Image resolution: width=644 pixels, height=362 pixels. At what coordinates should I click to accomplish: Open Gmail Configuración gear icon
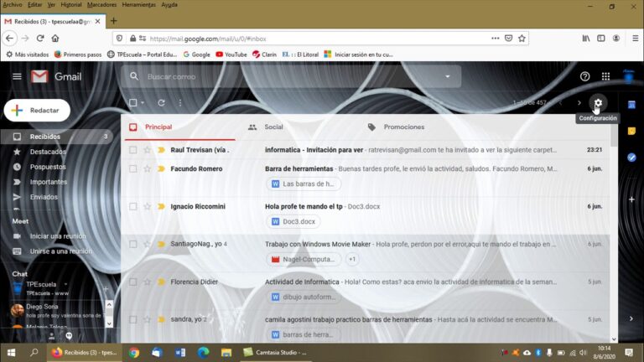[x=598, y=102]
